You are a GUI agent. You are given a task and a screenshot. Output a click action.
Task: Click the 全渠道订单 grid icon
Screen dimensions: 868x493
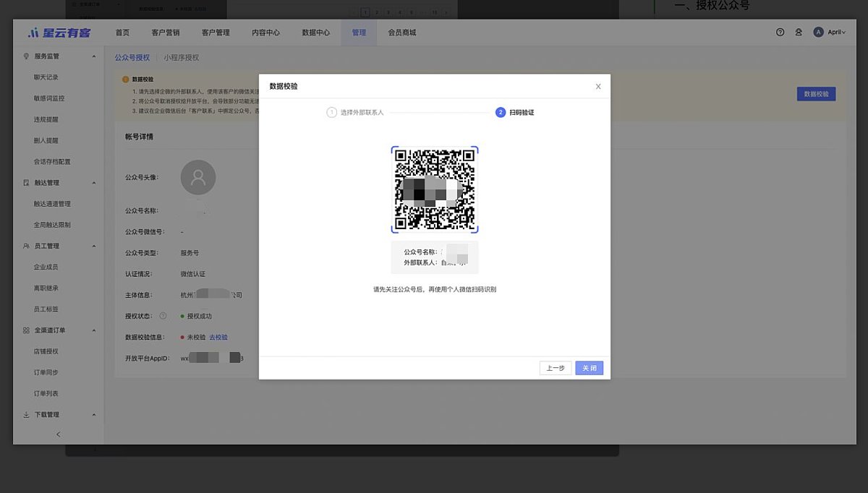click(27, 330)
